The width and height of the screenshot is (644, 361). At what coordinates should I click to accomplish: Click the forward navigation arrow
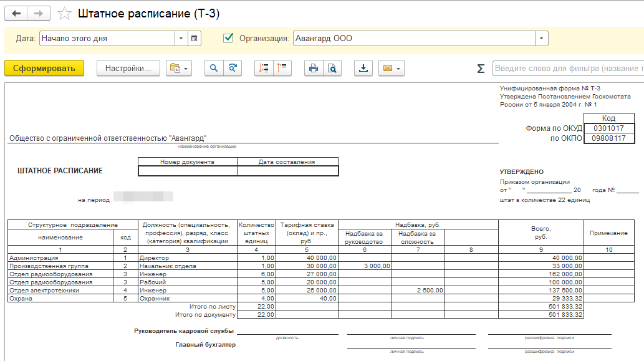pos(39,13)
